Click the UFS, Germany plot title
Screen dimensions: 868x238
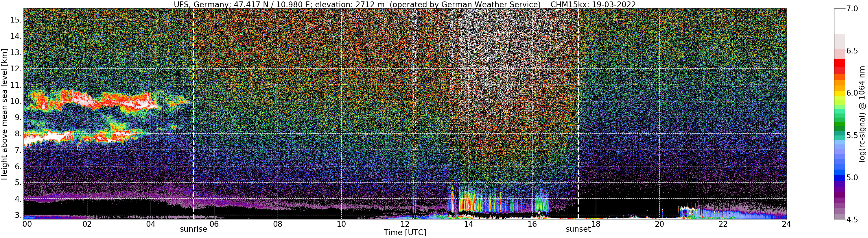[x=405, y=4]
